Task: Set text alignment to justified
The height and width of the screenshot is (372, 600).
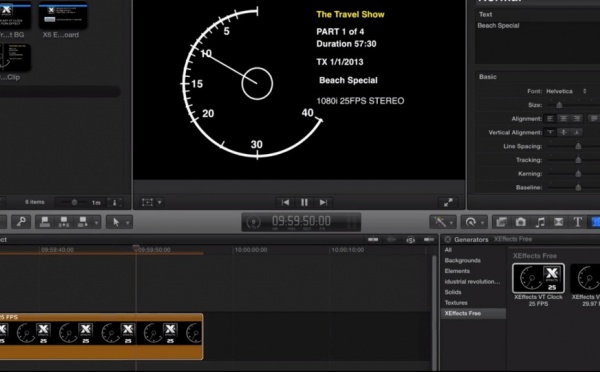Action: [x=594, y=119]
